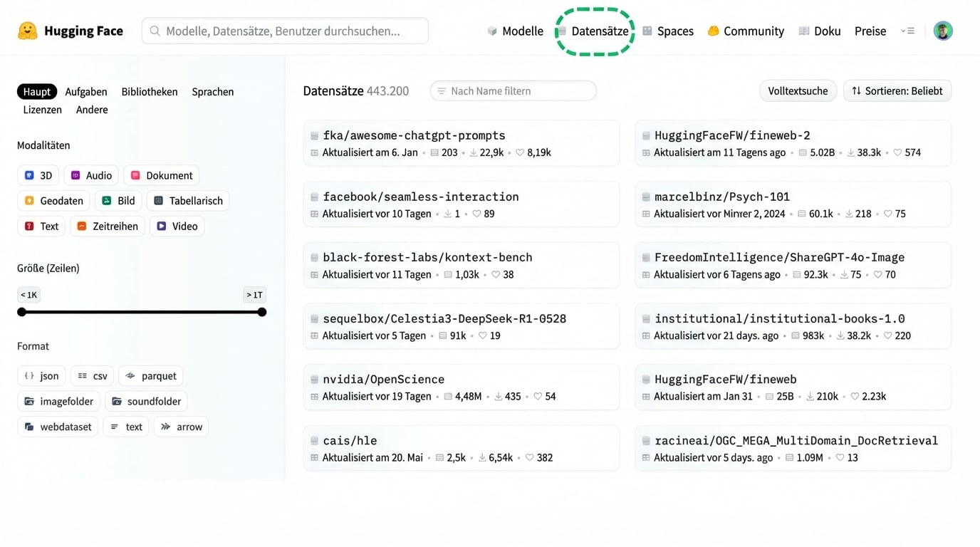This screenshot has height=547, width=980.
Task: Open the nvidia/OpenScience dataset
Action: pyautogui.click(x=385, y=380)
